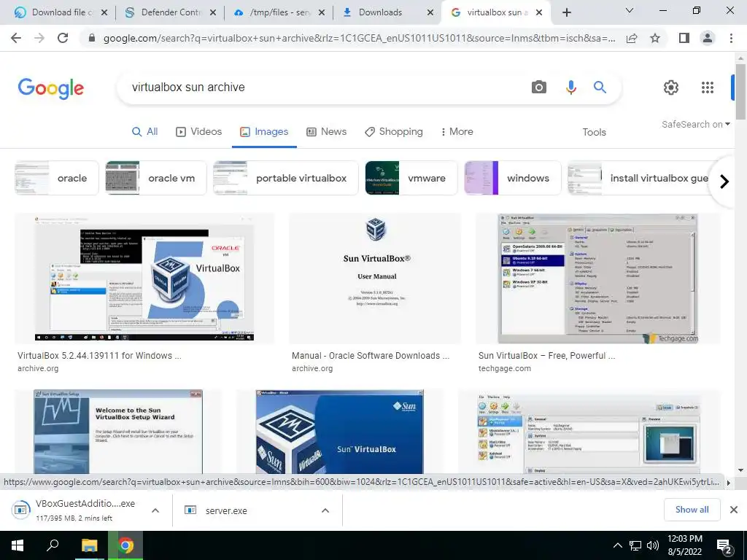Select the oracle suggestion chip
The height and width of the screenshot is (560, 747).
click(x=57, y=178)
